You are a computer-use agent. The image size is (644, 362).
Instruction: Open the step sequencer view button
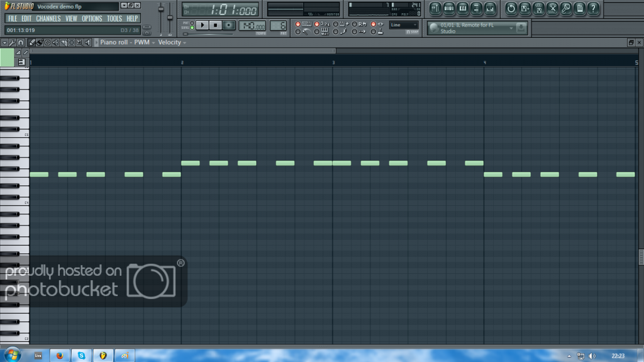(449, 8)
